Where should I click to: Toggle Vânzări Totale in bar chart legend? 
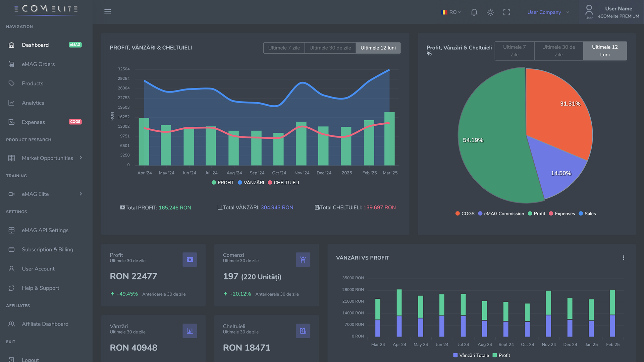click(x=471, y=356)
